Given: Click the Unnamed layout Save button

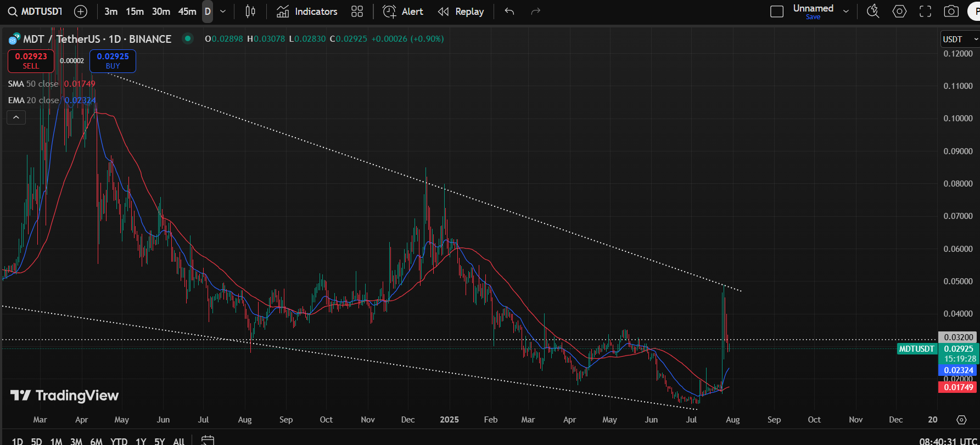Looking at the screenshot, I should [813, 17].
